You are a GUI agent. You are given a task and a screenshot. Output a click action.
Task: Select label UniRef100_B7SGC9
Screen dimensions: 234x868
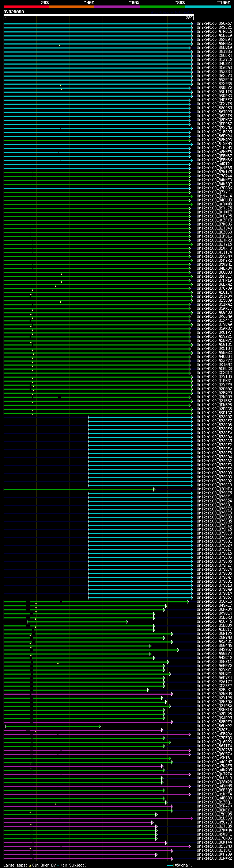(x=214, y=485)
